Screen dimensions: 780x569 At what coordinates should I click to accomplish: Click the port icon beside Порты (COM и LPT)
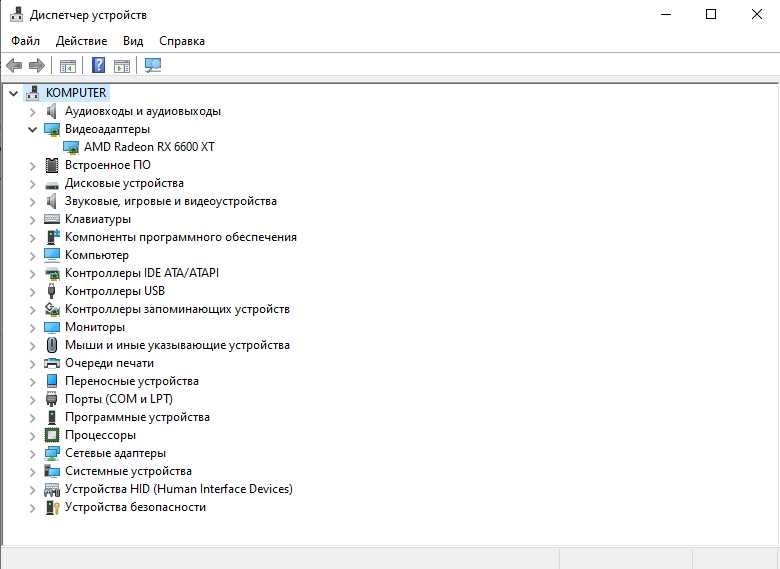click(x=52, y=399)
